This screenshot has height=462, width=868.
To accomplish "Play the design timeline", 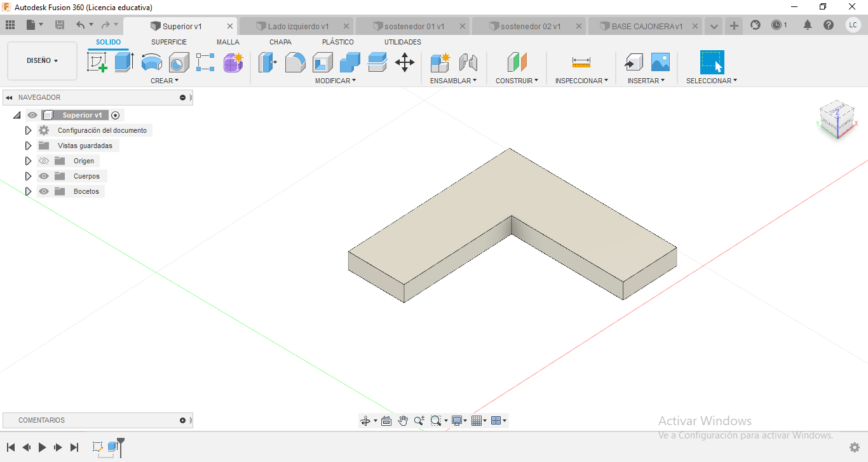I will point(43,447).
